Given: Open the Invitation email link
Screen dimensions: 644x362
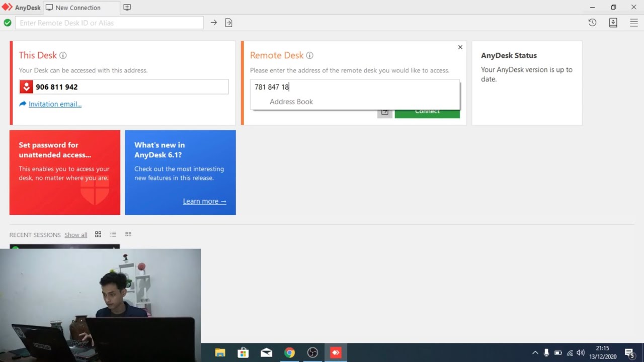Looking at the screenshot, I should point(55,104).
